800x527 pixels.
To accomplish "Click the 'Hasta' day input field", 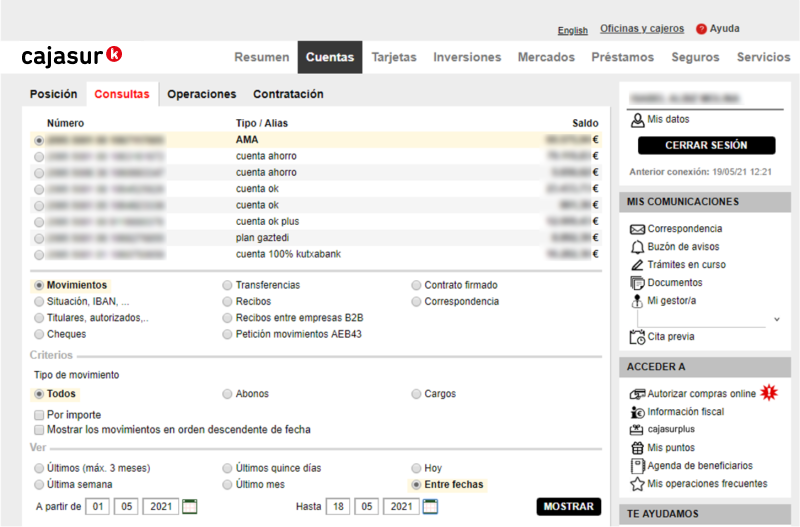I will 339,507.
